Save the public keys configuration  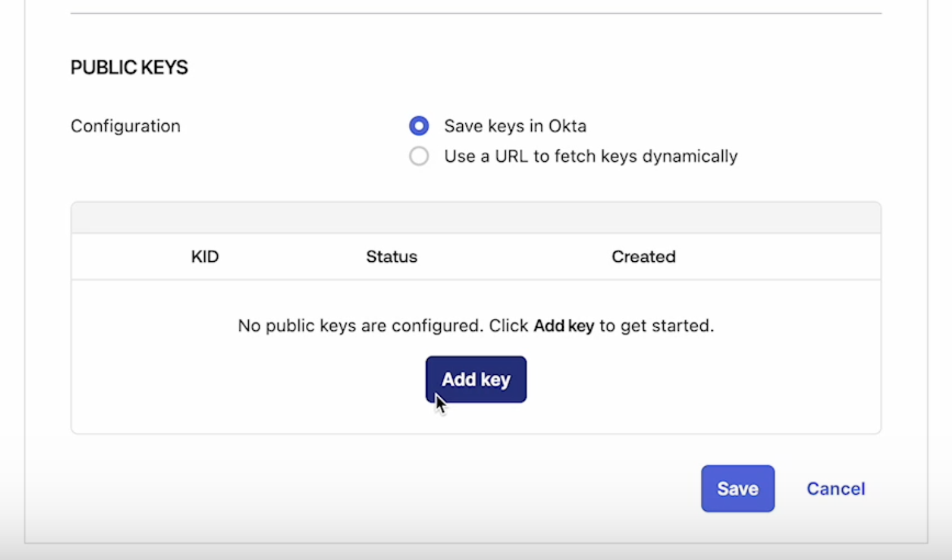[x=738, y=488]
